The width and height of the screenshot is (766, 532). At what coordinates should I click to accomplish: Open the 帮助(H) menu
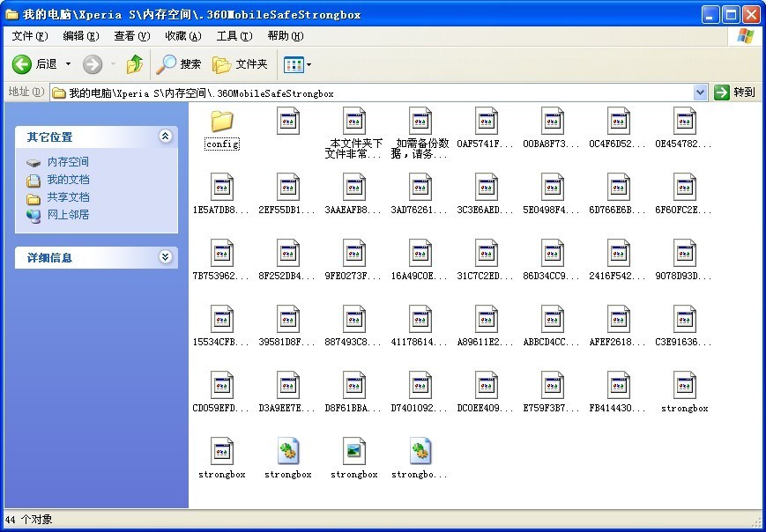tap(286, 35)
